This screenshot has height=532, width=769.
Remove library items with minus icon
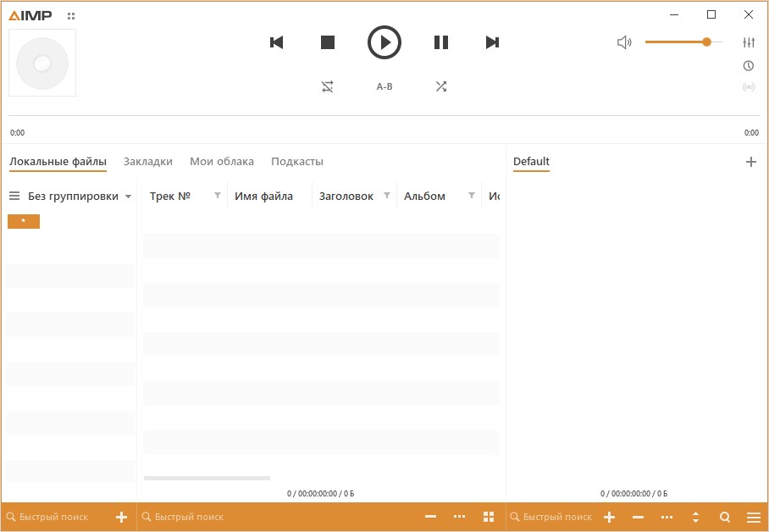(x=430, y=517)
